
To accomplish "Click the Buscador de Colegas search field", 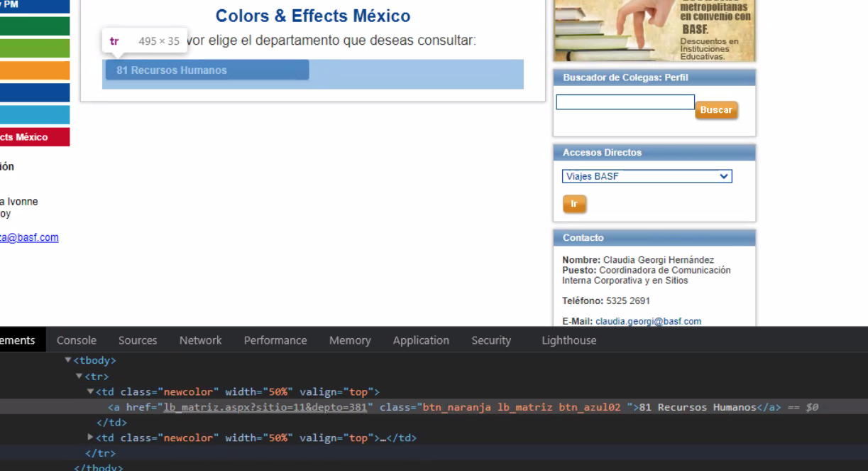I will pyautogui.click(x=625, y=102).
